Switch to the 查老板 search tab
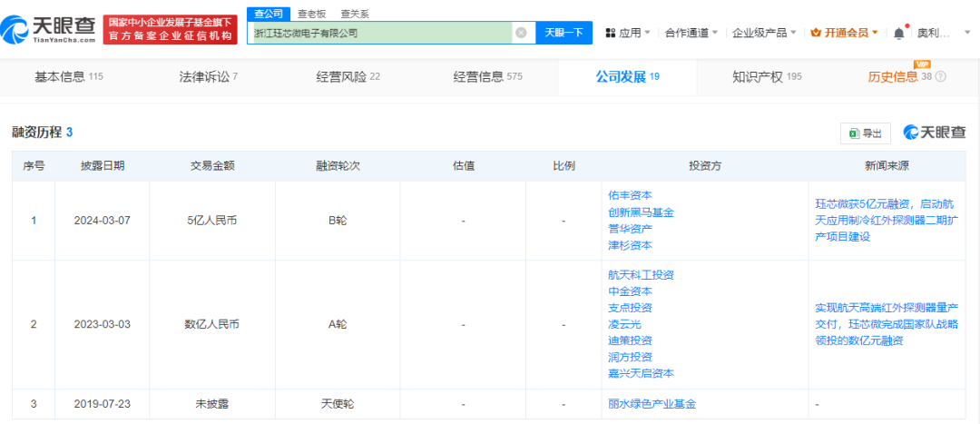Screen dimensions: 980x424 pos(311,14)
